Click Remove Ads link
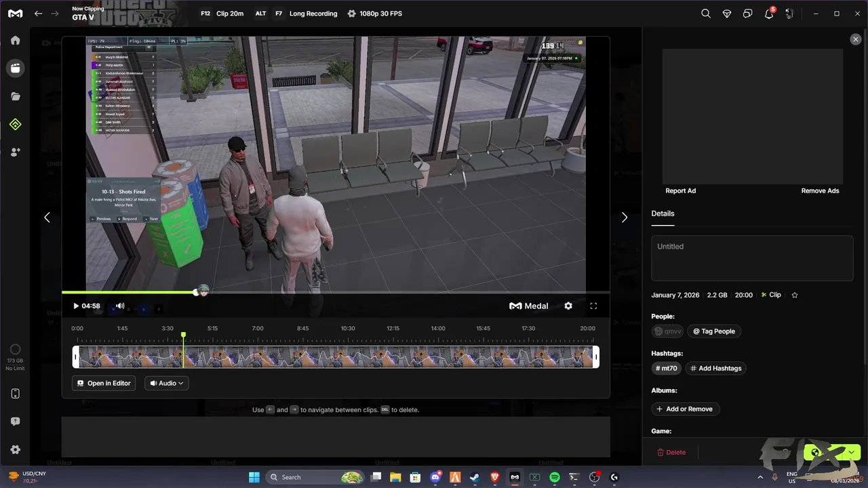The image size is (868, 488). pos(820,190)
